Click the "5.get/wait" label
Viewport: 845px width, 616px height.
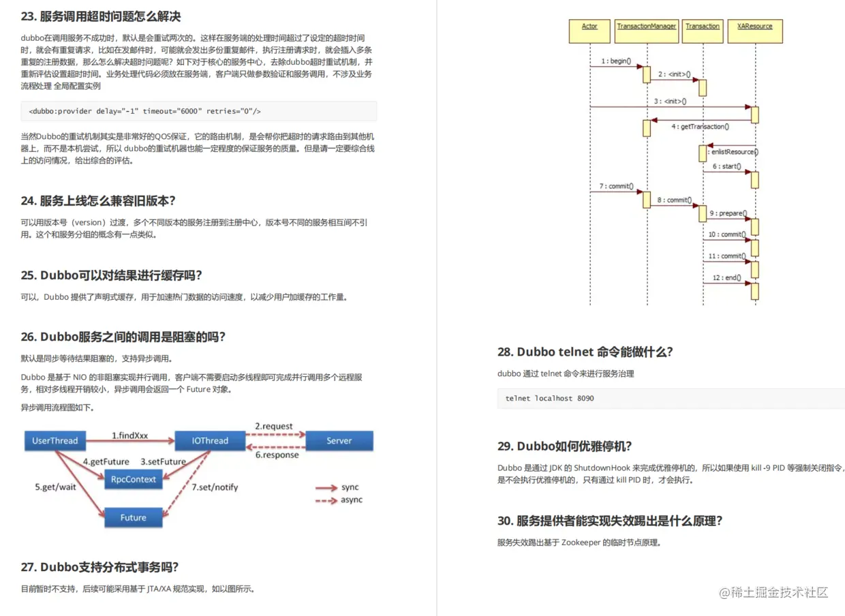point(56,487)
